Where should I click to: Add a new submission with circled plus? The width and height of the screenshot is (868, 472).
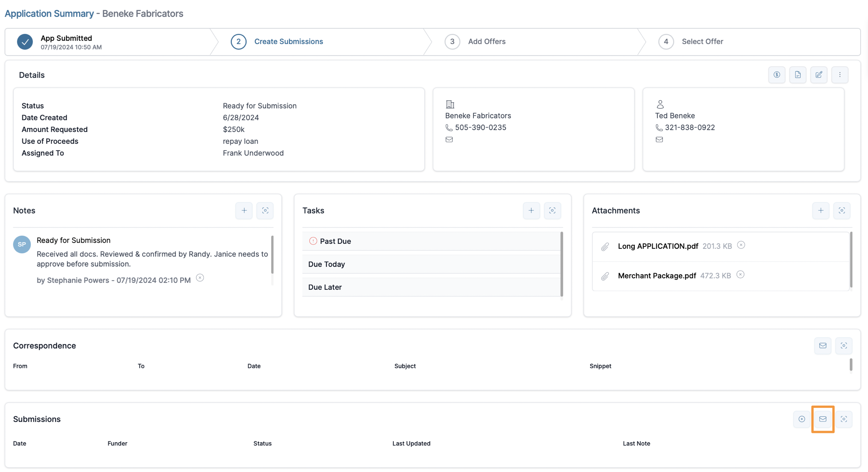[802, 419]
